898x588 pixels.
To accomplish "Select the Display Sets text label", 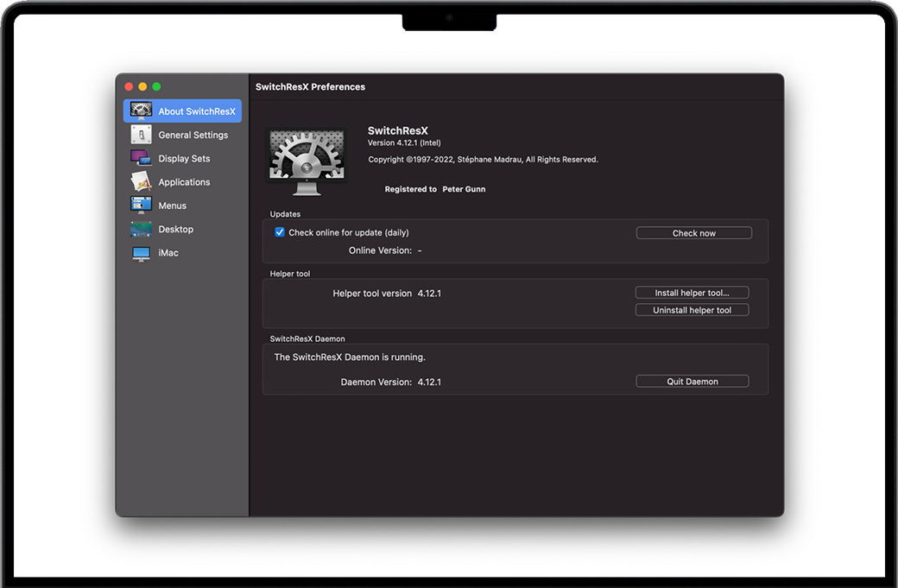I will (184, 159).
